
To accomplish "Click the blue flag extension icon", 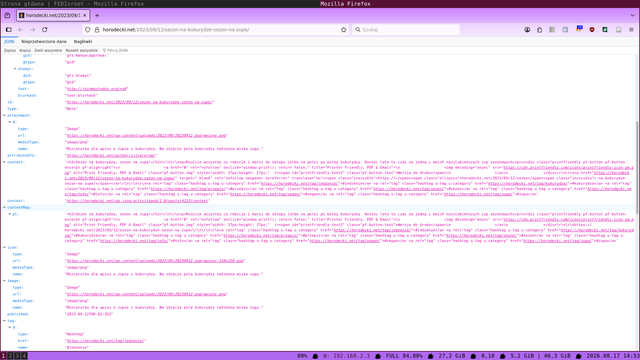I will [x=579, y=29].
